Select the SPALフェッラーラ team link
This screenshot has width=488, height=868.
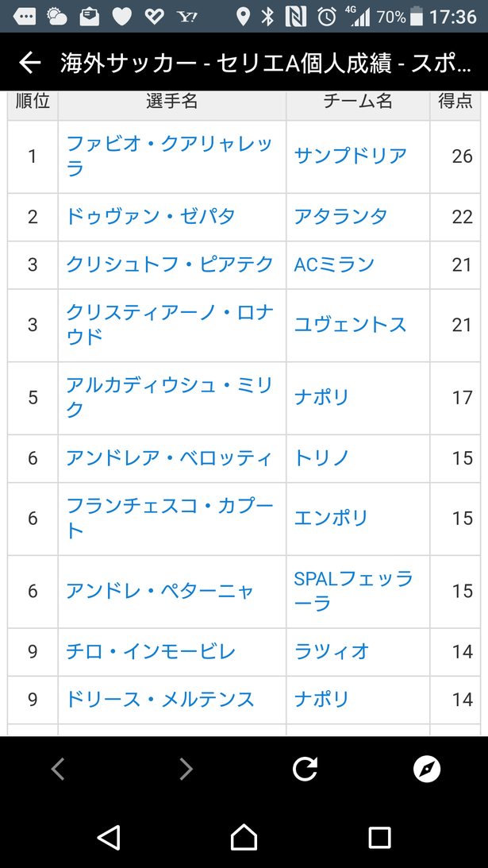pyautogui.click(x=354, y=591)
